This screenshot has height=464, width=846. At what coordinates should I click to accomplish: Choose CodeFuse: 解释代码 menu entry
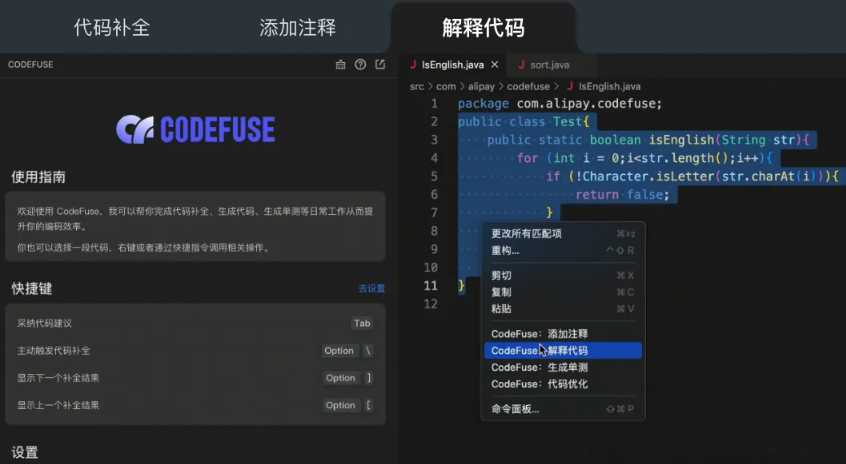click(563, 351)
